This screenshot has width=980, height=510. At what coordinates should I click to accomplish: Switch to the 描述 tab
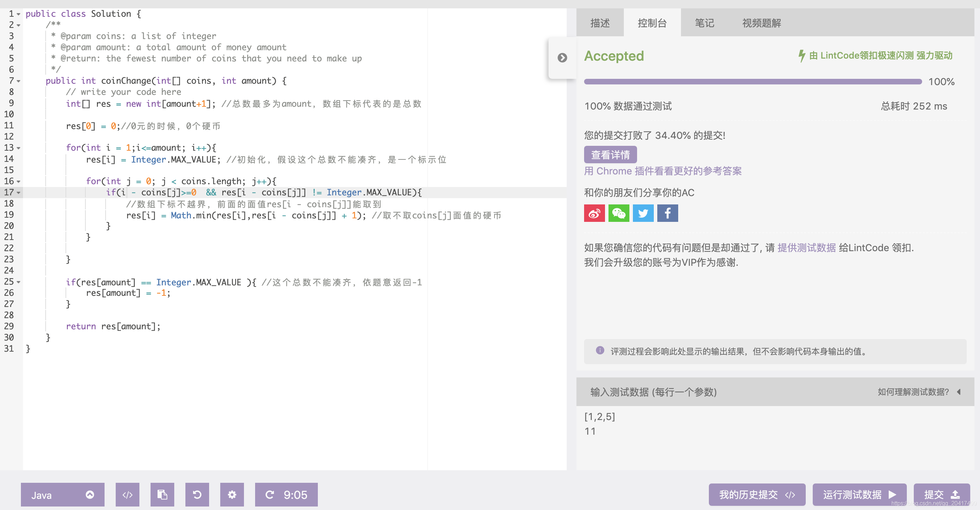[600, 23]
